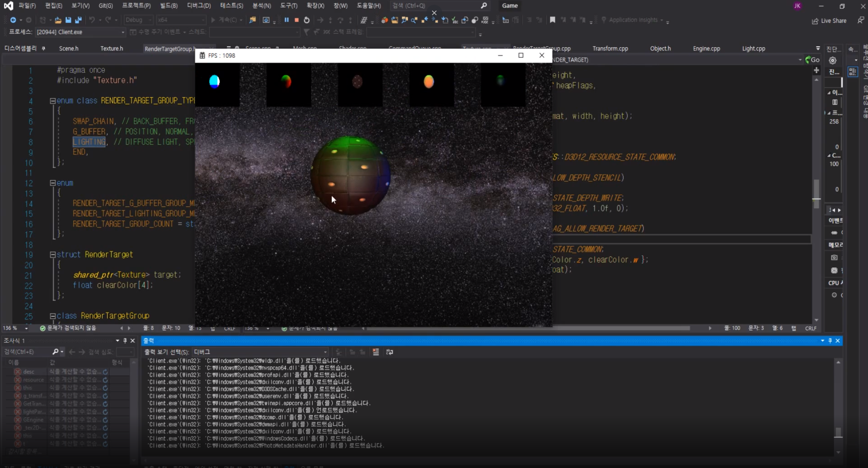The image size is (868, 468).
Task: Open the x64 platform dropdown
Action: pyautogui.click(x=181, y=20)
